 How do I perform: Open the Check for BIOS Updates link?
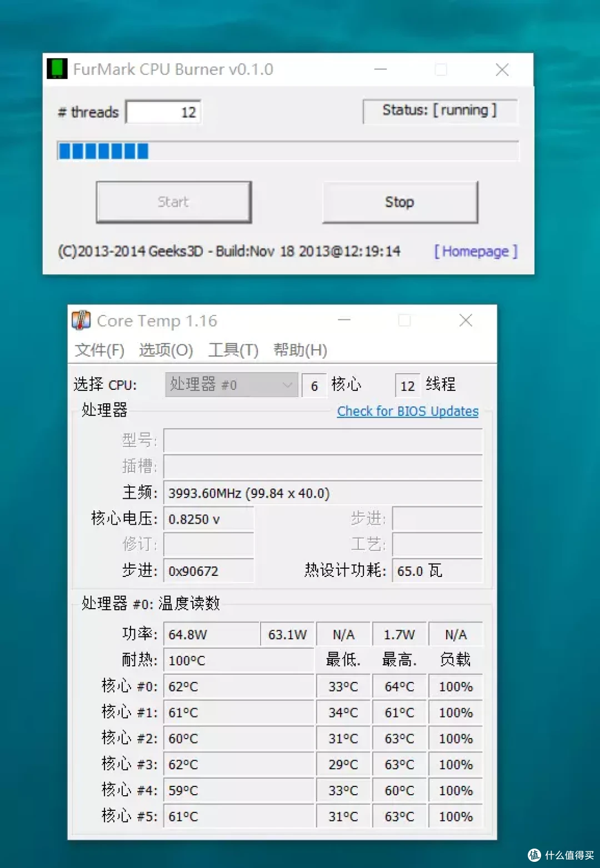[x=408, y=412]
